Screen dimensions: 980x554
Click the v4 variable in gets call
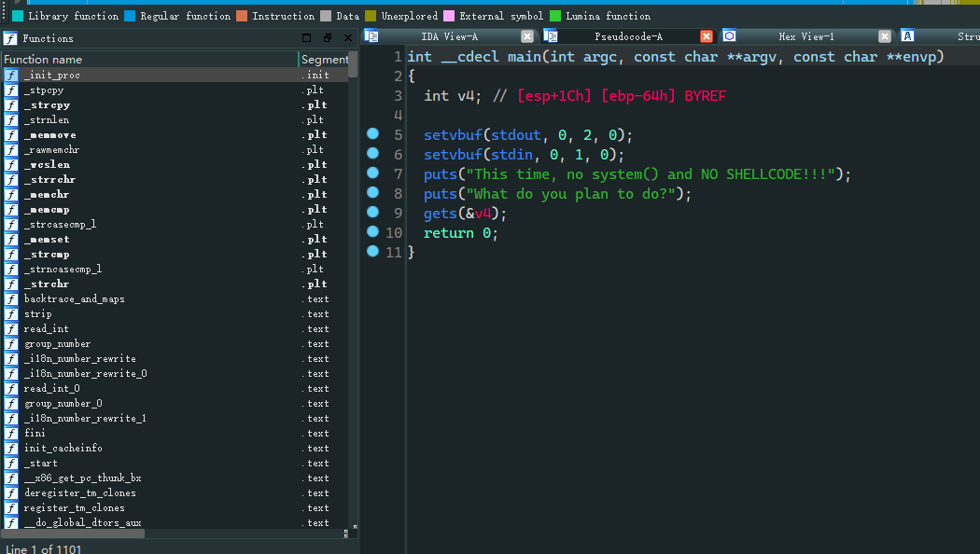pos(483,214)
